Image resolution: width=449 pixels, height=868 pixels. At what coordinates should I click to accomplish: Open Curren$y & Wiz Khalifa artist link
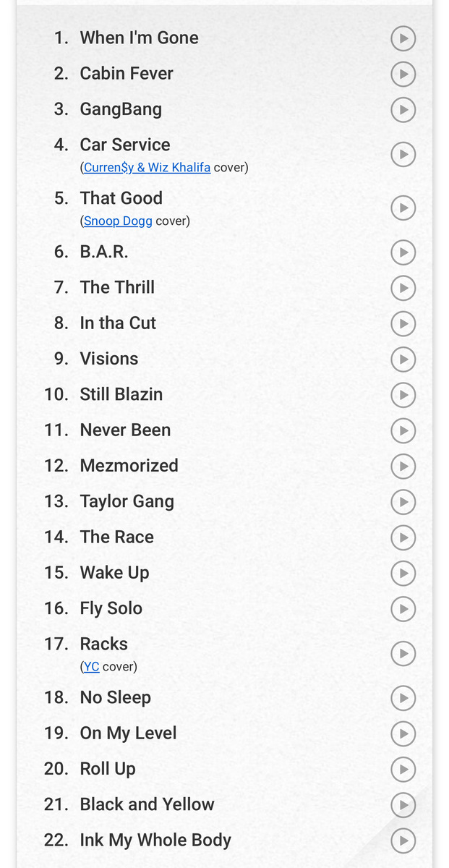coord(147,168)
